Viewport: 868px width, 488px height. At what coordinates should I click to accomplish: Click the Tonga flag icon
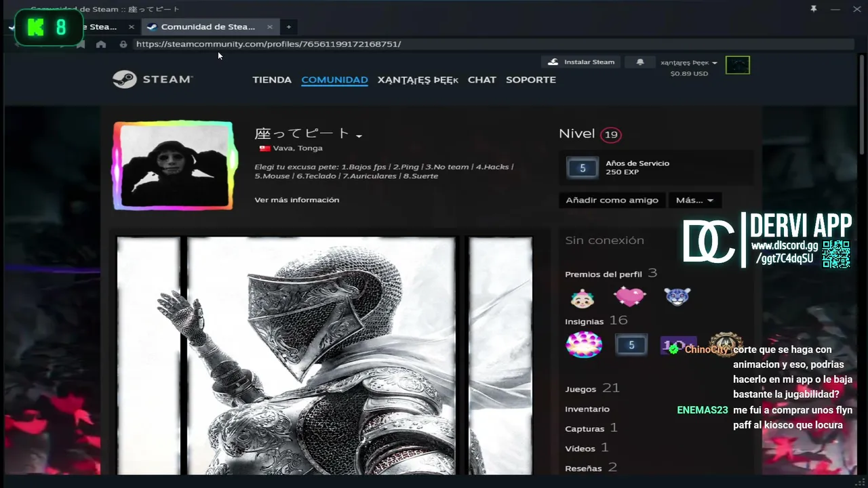[x=264, y=148]
